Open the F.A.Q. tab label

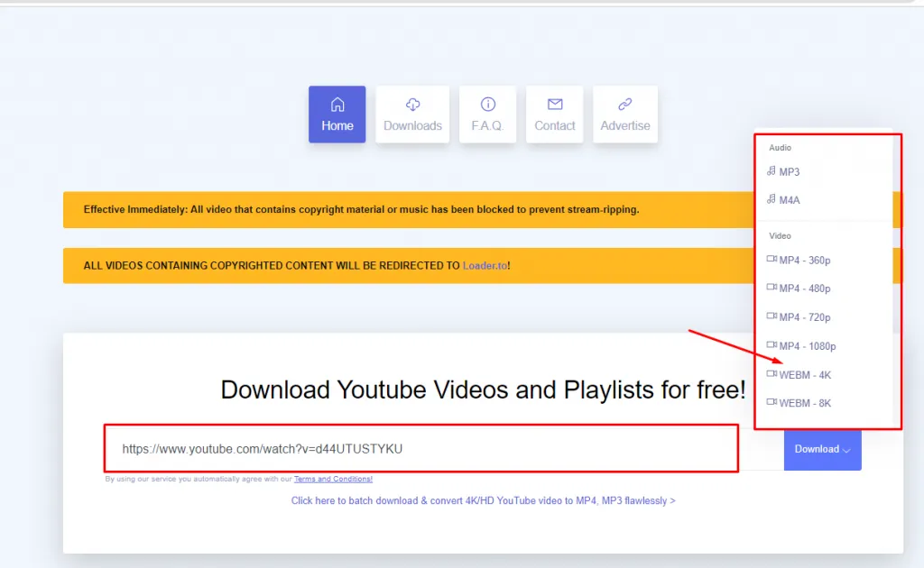point(487,125)
